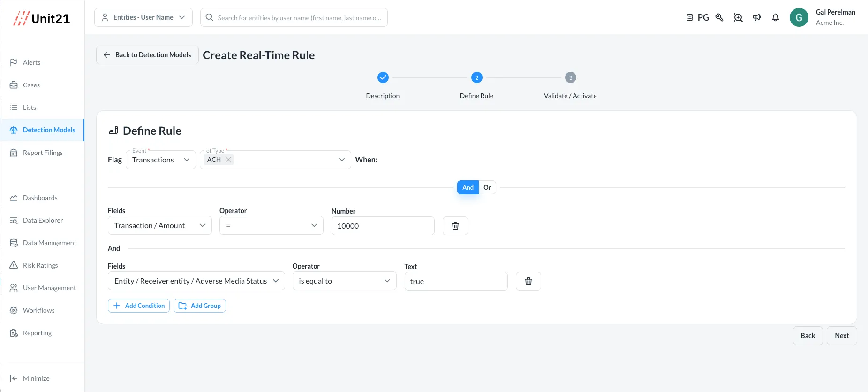Viewport: 868px width, 392px height.
Task: Click the Add Group button
Action: click(200, 306)
